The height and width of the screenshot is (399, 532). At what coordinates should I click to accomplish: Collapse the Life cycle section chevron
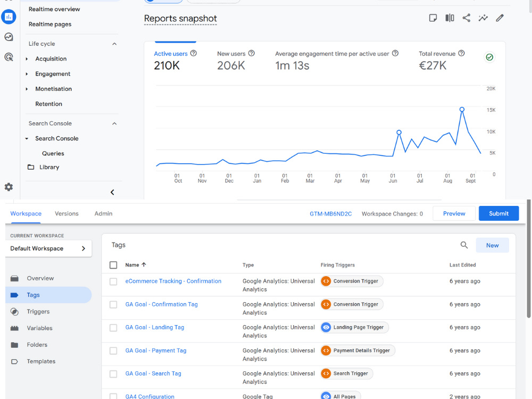coord(114,44)
